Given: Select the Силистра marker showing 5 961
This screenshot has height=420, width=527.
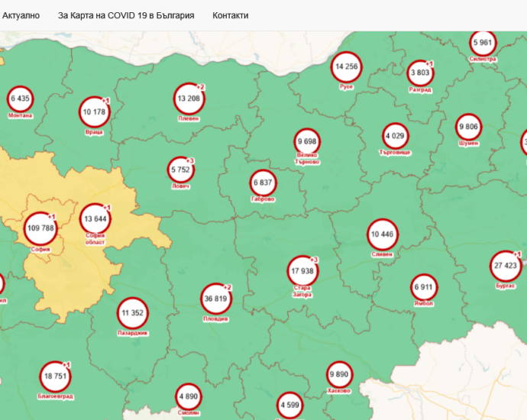Looking at the screenshot, I should point(483,42).
